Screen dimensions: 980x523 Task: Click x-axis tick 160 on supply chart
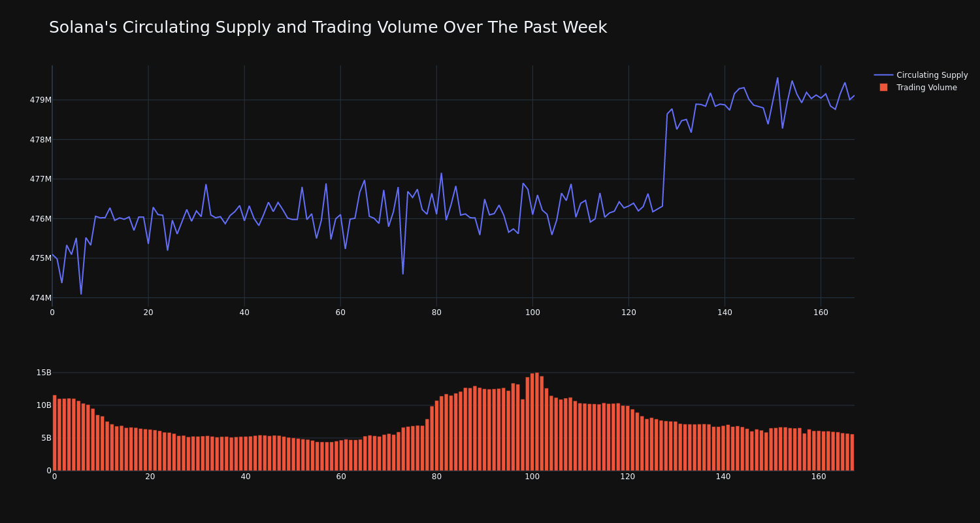coord(821,312)
